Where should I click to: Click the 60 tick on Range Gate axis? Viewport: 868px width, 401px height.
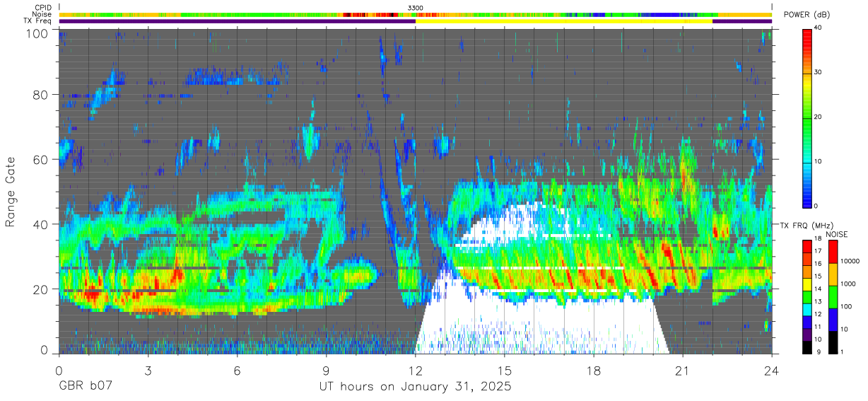tap(40, 159)
